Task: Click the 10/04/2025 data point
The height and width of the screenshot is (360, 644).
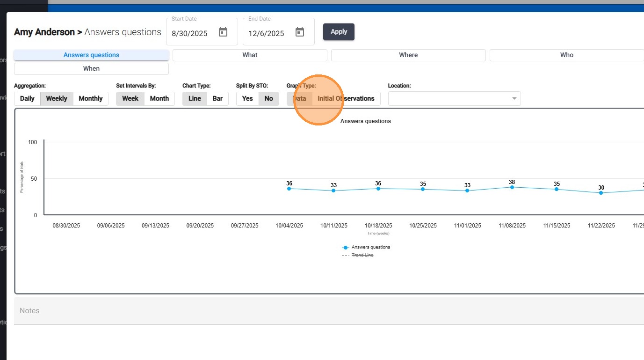Action: [289, 189]
